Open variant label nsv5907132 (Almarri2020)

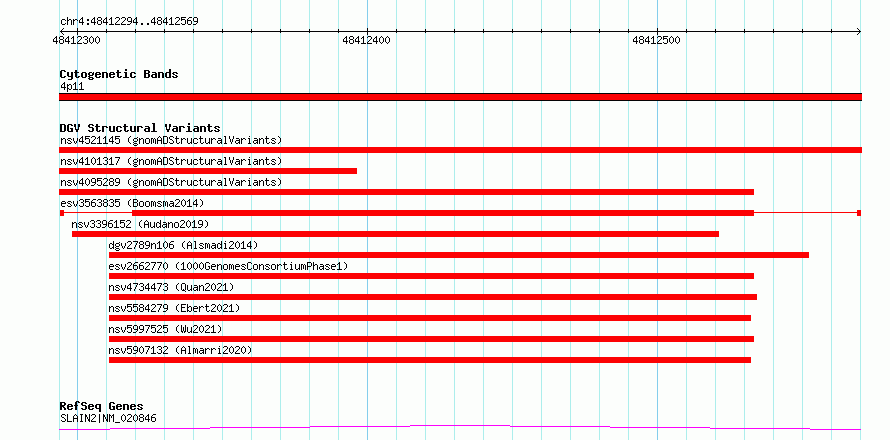click(x=180, y=350)
